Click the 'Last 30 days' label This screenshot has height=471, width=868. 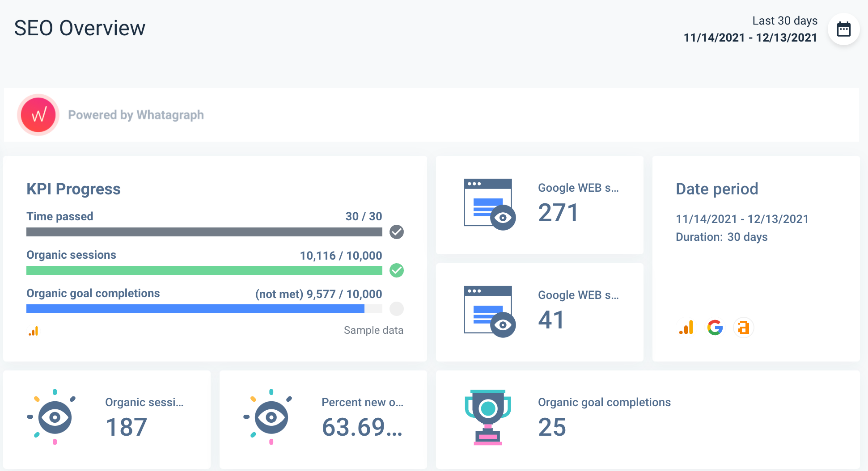pos(785,21)
